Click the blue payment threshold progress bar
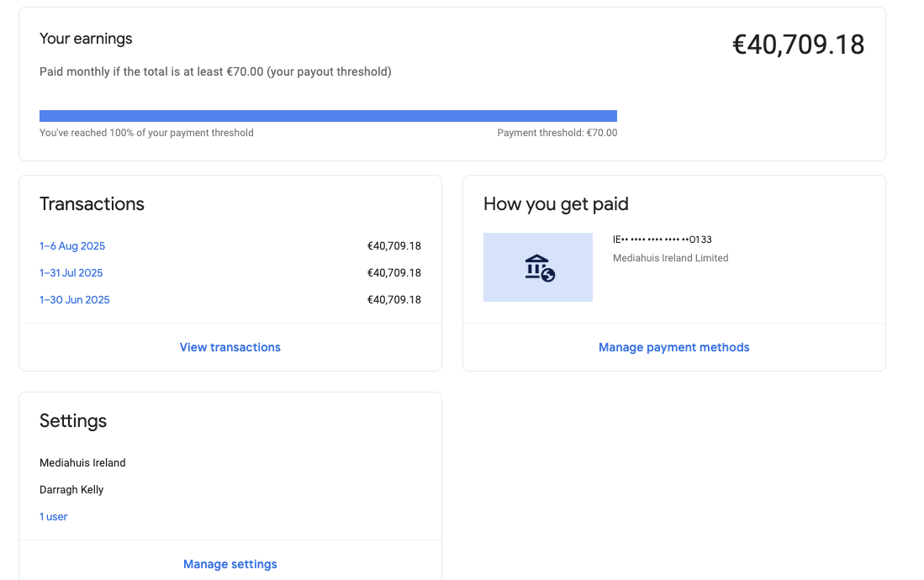The width and height of the screenshot is (924, 580). (x=328, y=116)
